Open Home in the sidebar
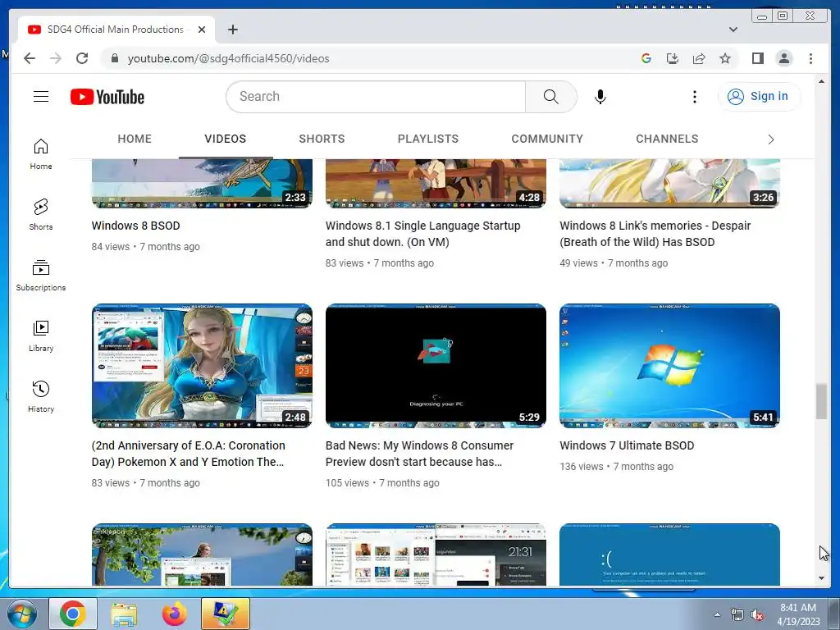840x630 pixels. [41, 154]
